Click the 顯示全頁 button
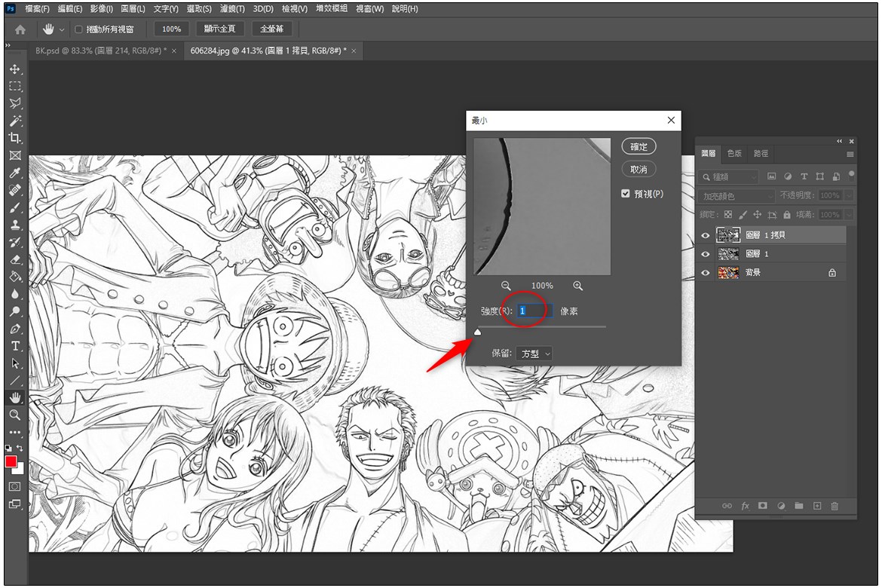 coord(220,29)
